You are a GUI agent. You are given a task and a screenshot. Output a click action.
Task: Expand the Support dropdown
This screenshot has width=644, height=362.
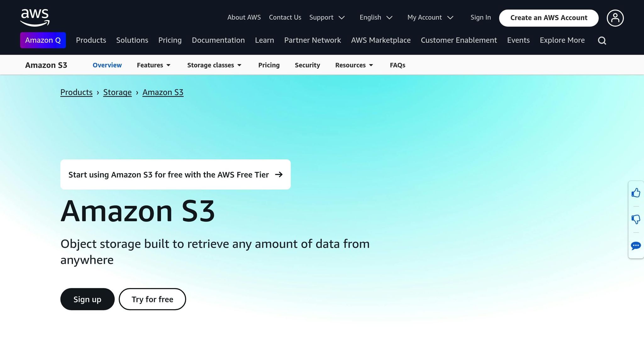(x=327, y=18)
